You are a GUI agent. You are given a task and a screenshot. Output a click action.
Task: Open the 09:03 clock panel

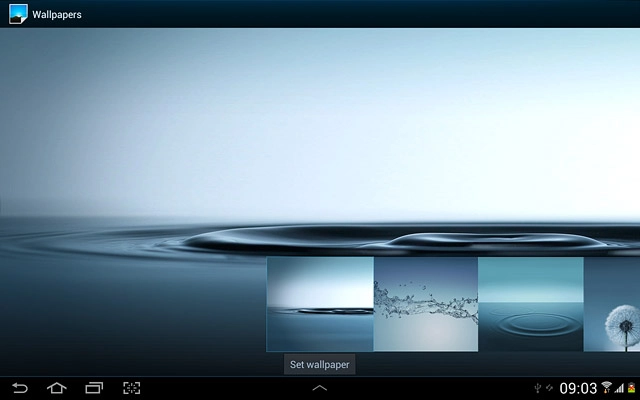click(578, 388)
